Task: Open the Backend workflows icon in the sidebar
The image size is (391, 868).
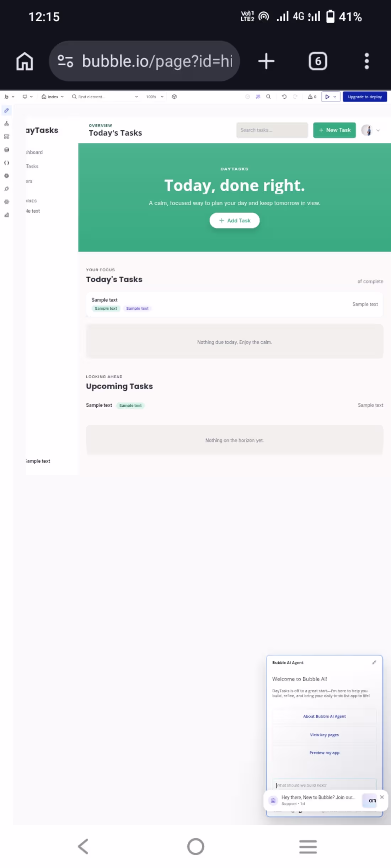Action: click(6, 137)
